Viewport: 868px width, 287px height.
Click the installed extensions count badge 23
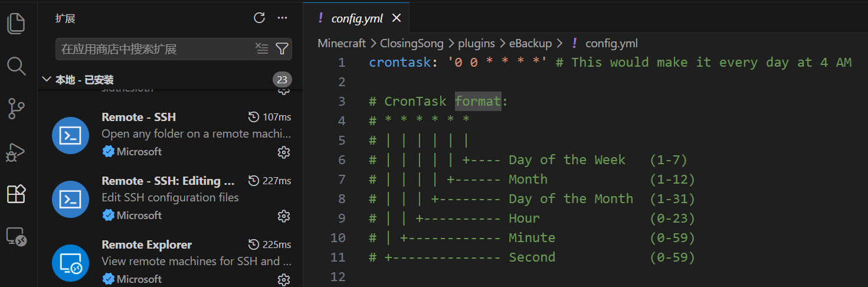tap(282, 80)
